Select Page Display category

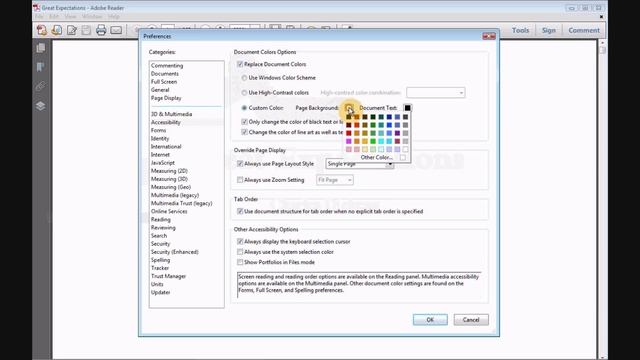[166, 98]
